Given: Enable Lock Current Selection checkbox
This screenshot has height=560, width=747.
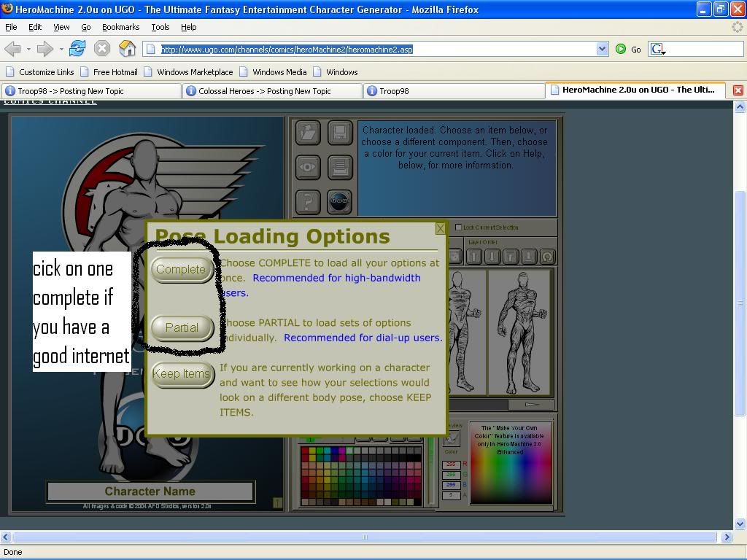Looking at the screenshot, I should 458,227.
